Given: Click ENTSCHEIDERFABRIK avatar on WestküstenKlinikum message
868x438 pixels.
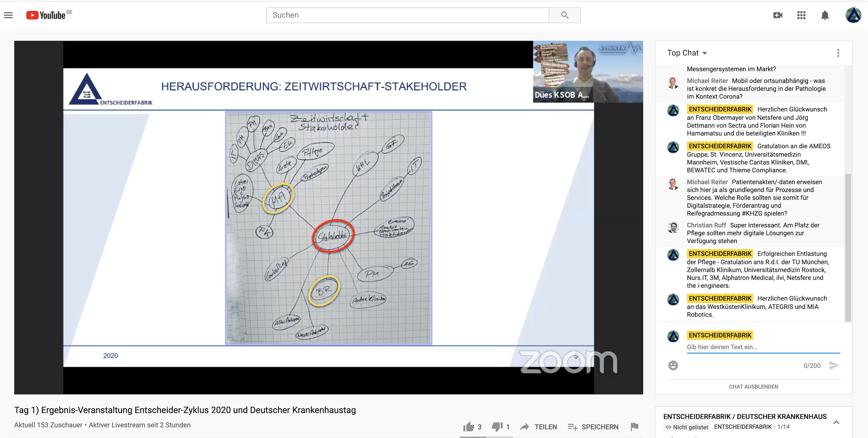Looking at the screenshot, I should (673, 299).
